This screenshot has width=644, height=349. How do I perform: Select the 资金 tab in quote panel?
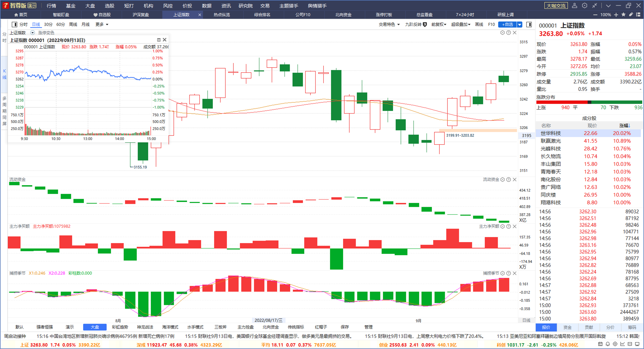click(x=567, y=327)
